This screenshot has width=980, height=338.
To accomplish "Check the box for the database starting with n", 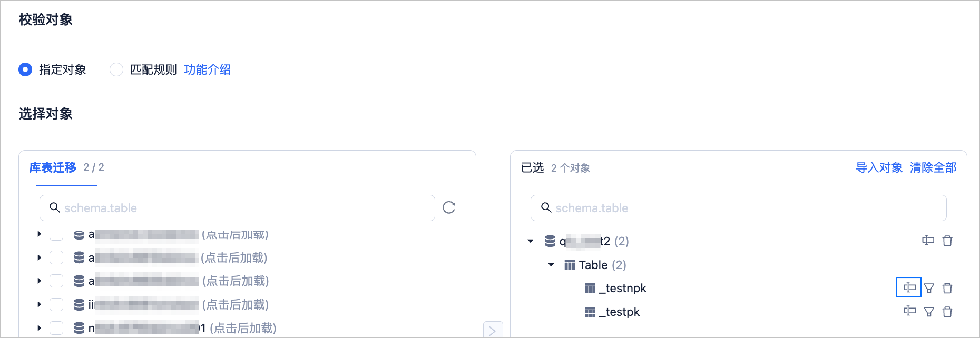I will (x=56, y=328).
